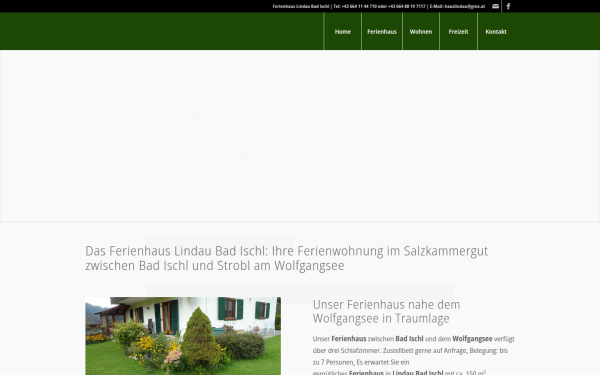Navigate to the Kontakt page
This screenshot has width=600, height=375.
pyautogui.click(x=496, y=31)
